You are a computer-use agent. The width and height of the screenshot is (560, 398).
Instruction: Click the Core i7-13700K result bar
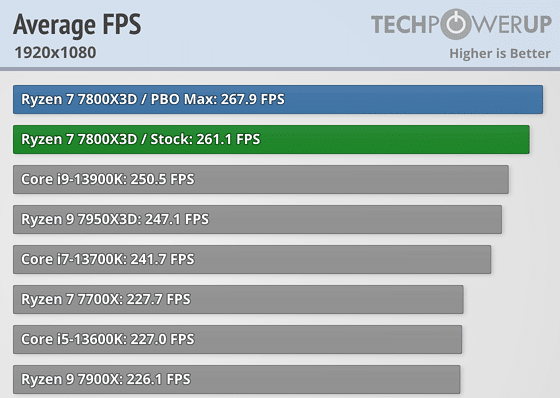pyautogui.click(x=252, y=259)
